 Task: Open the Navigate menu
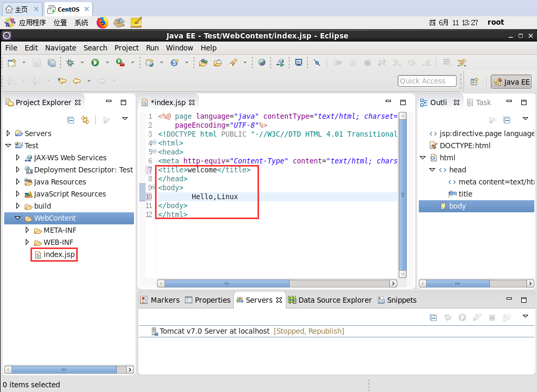(x=60, y=48)
